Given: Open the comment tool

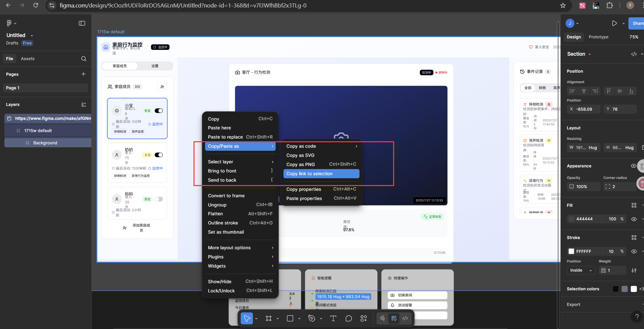Looking at the screenshot, I should coord(348,318).
